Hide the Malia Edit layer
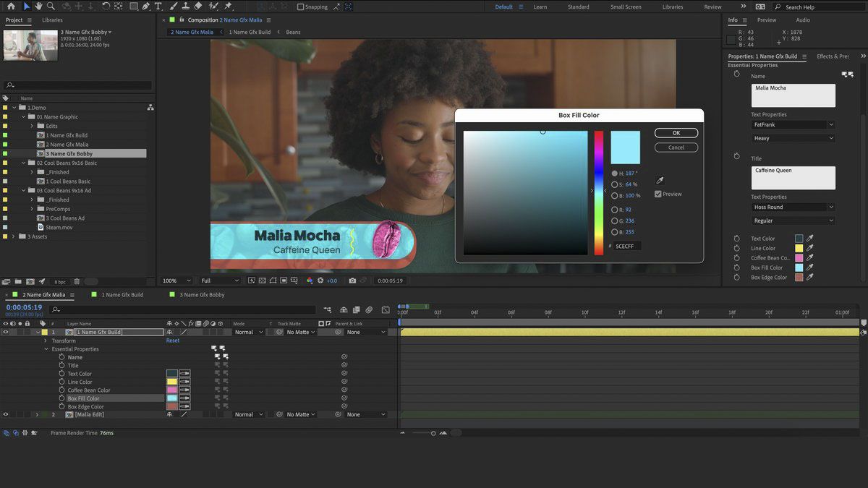Viewport: 868px width, 488px height. 6,414
